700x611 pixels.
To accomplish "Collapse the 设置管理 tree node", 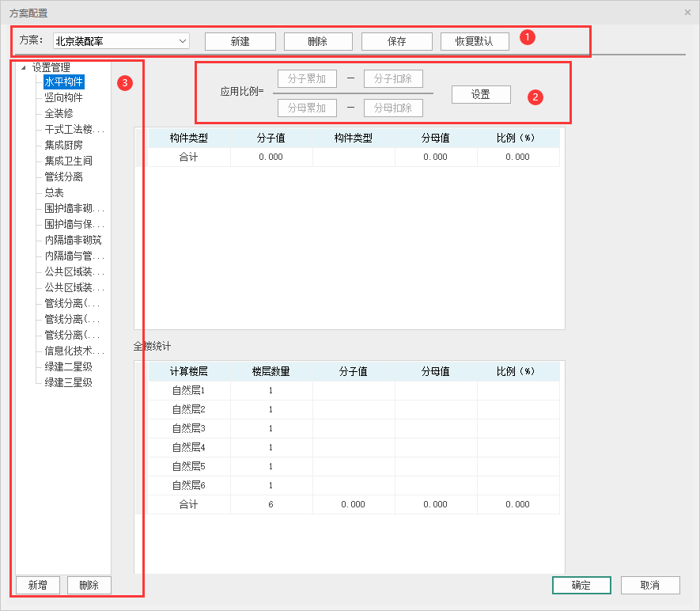I will click(24, 67).
